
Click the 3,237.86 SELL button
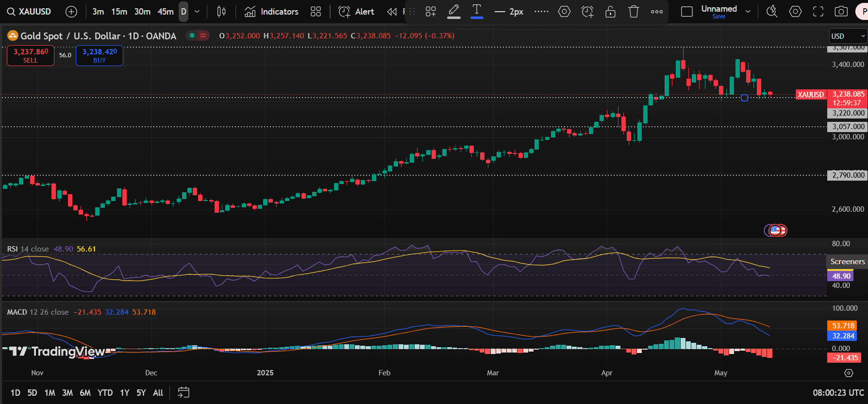pos(31,55)
